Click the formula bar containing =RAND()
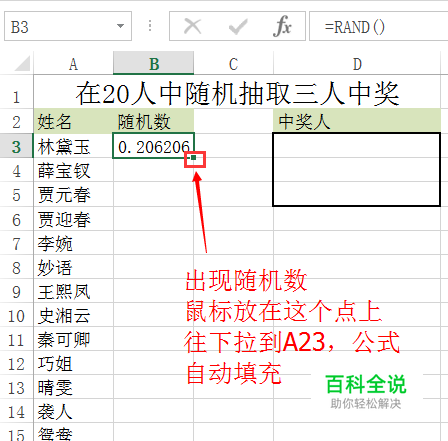 pos(379,26)
